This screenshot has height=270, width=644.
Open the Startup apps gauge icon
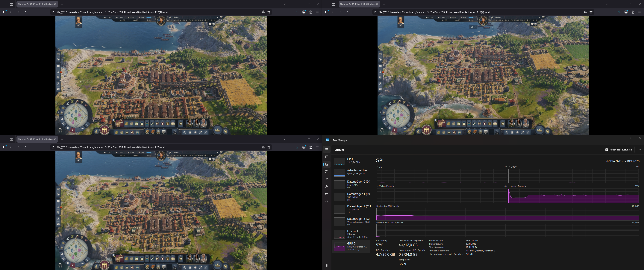click(x=327, y=179)
